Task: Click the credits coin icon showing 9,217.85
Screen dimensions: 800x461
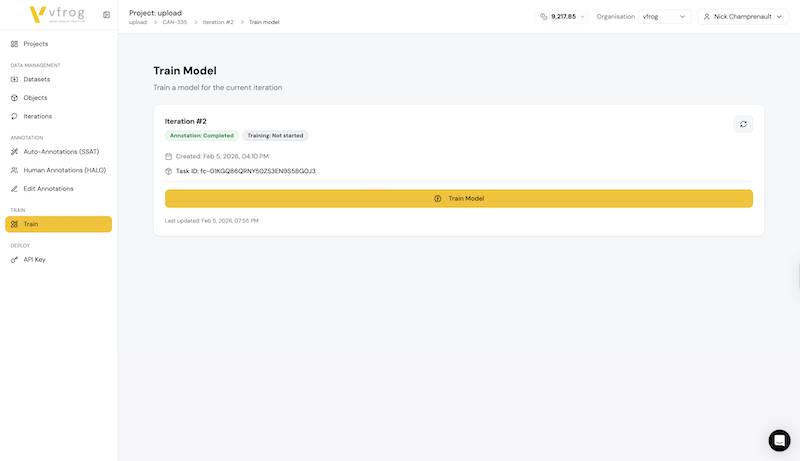Action: coord(544,17)
